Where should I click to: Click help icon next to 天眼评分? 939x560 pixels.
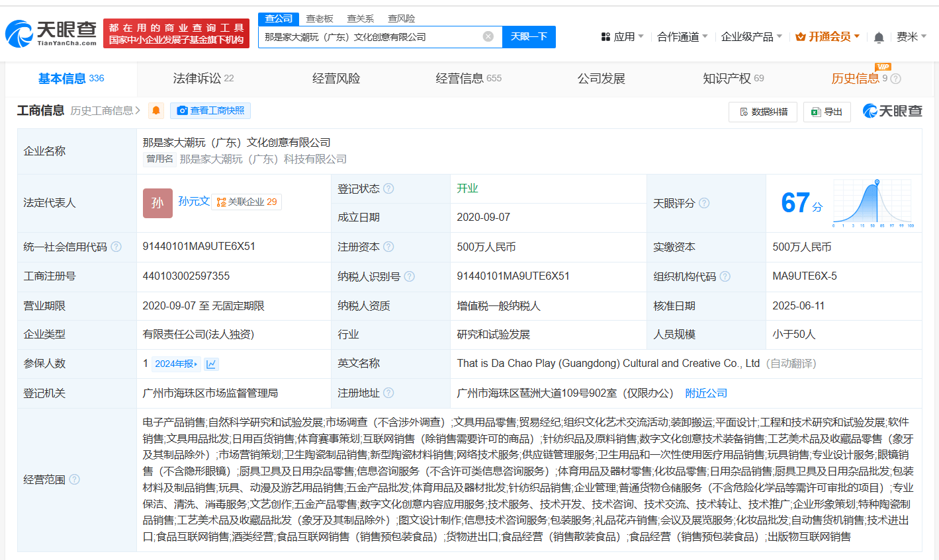pyautogui.click(x=704, y=203)
